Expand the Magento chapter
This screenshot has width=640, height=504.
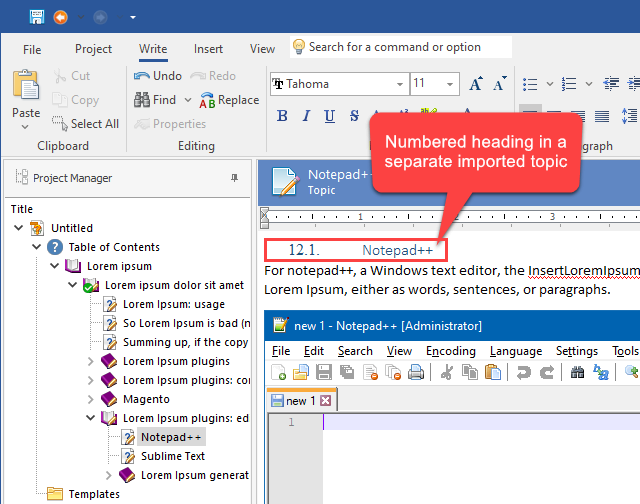point(91,399)
